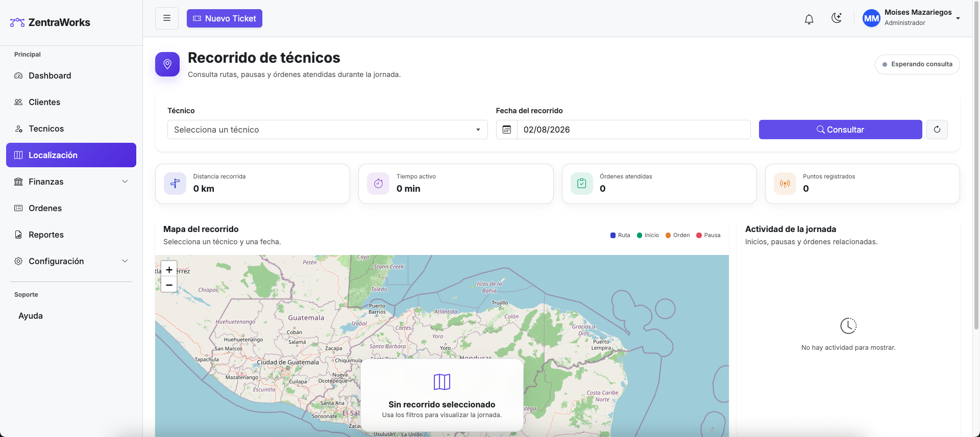Click the Órdenes atendidas clipboard icon

[581, 184]
